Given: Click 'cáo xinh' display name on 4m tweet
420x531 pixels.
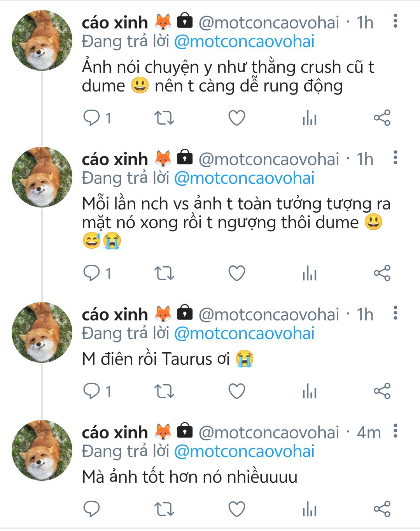Looking at the screenshot, I should (115, 433).
